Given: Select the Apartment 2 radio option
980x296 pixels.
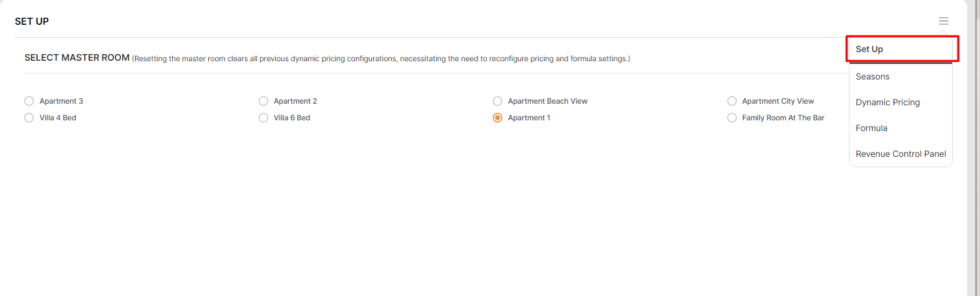Looking at the screenshot, I should (264, 101).
